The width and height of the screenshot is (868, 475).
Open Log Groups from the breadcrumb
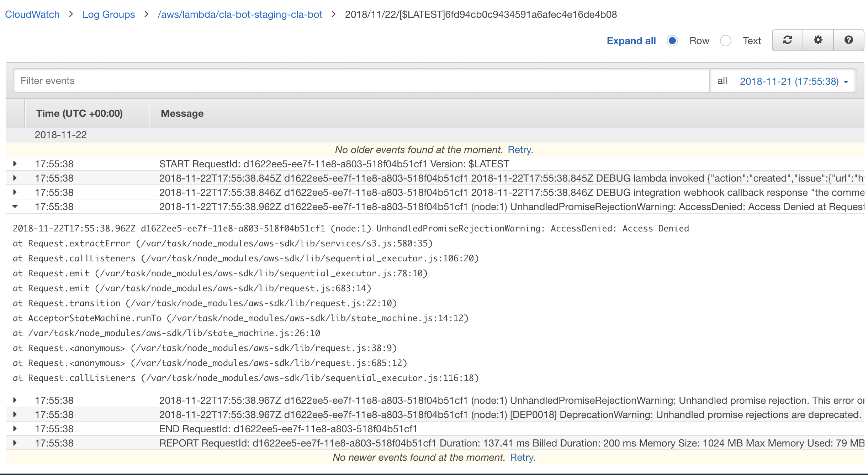pos(108,14)
